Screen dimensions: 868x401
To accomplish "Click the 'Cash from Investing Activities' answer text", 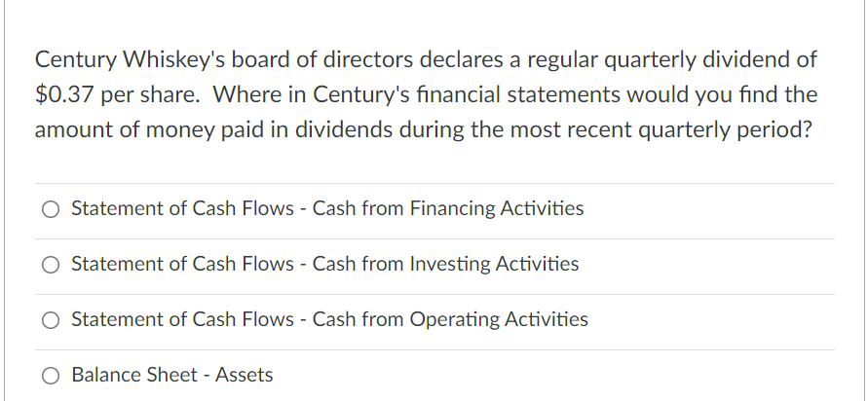I will pos(445,264).
